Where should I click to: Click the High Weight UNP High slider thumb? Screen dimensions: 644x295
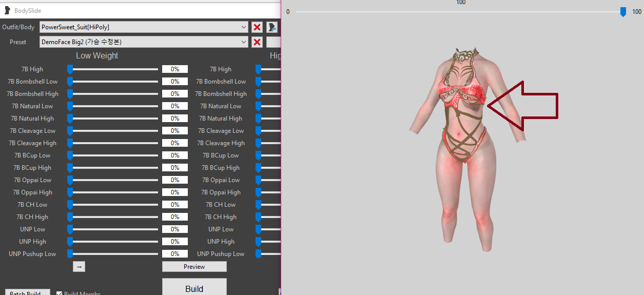(259, 242)
